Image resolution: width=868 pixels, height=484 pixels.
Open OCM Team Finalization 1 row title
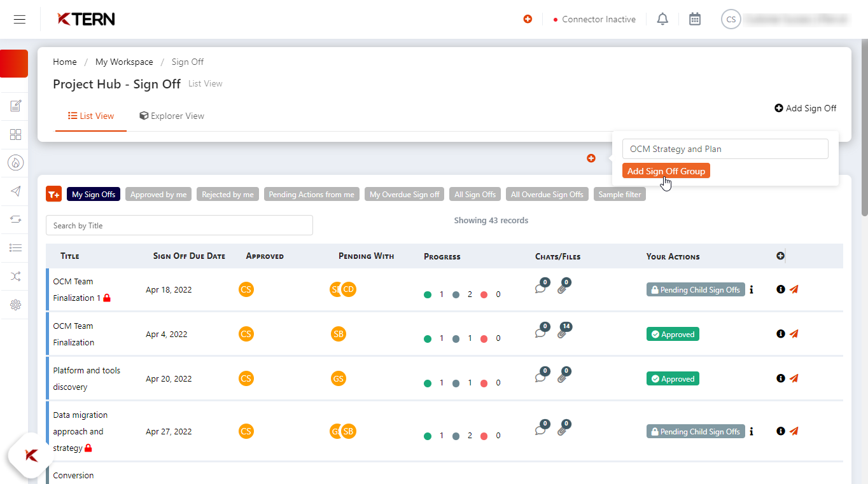pyautogui.click(x=77, y=289)
